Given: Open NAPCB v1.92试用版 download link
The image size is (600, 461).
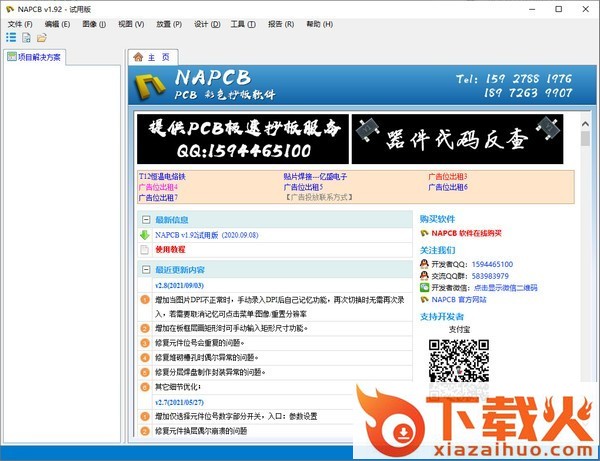Looking at the screenshot, I should (x=207, y=235).
